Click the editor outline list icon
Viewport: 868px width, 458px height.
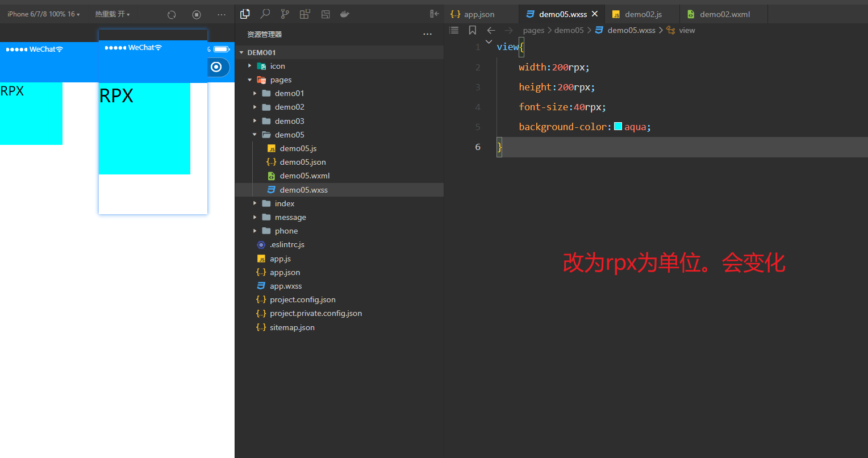(x=453, y=30)
